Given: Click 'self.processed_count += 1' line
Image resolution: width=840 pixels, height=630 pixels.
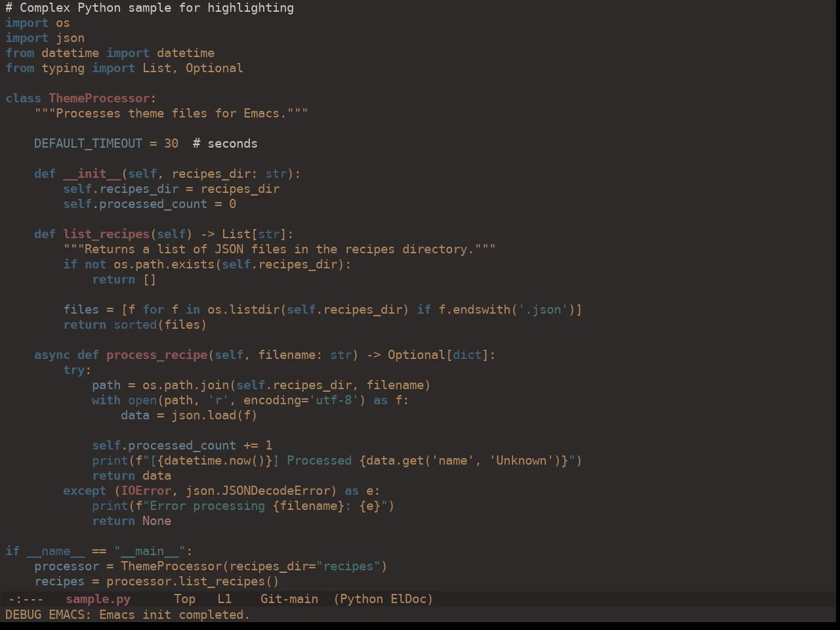Looking at the screenshot, I should [x=182, y=446].
